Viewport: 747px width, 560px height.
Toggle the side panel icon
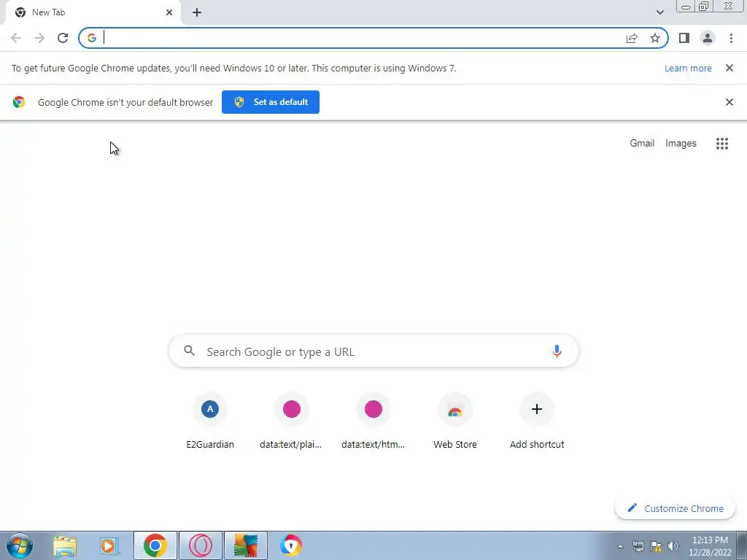tap(684, 38)
